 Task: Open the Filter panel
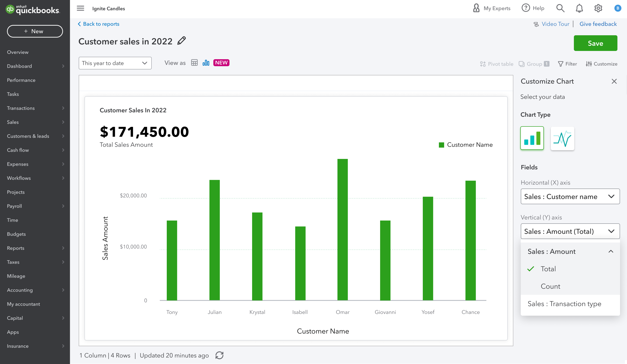click(x=567, y=64)
